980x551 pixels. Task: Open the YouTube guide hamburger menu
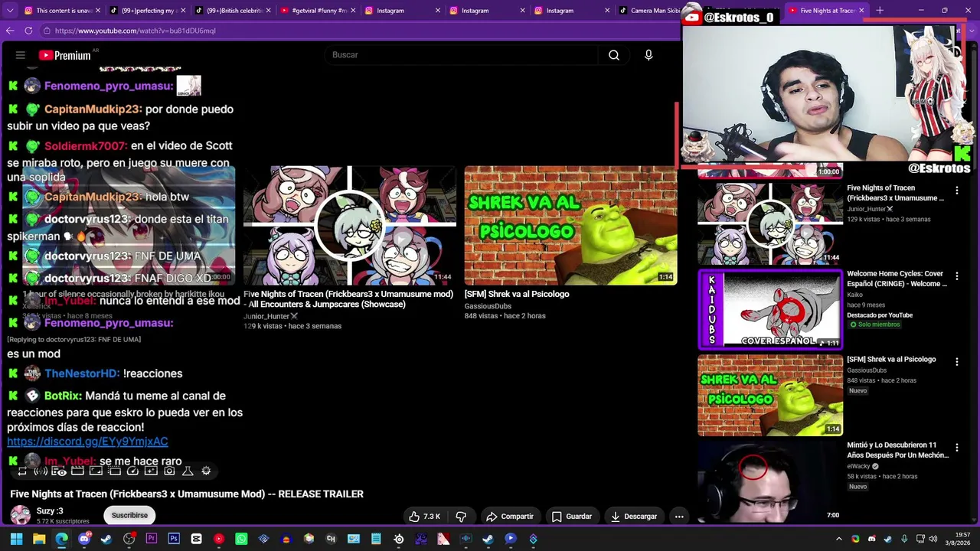click(x=21, y=55)
